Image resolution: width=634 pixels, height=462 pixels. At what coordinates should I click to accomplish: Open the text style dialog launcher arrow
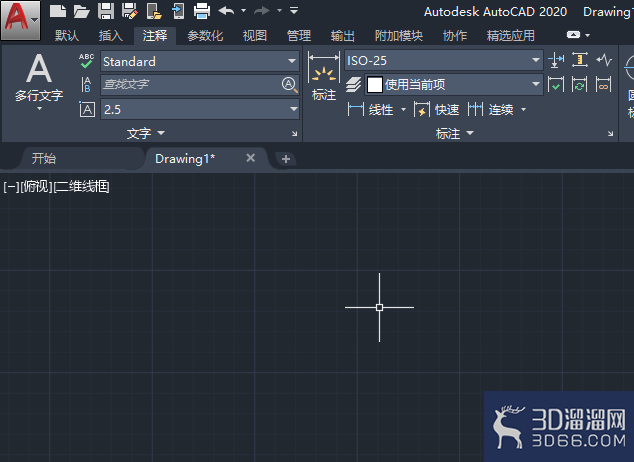tap(294, 133)
